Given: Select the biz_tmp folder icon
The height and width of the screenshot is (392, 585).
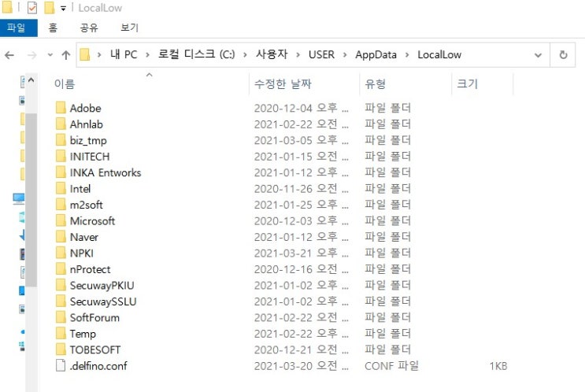Looking at the screenshot, I should click(61, 140).
